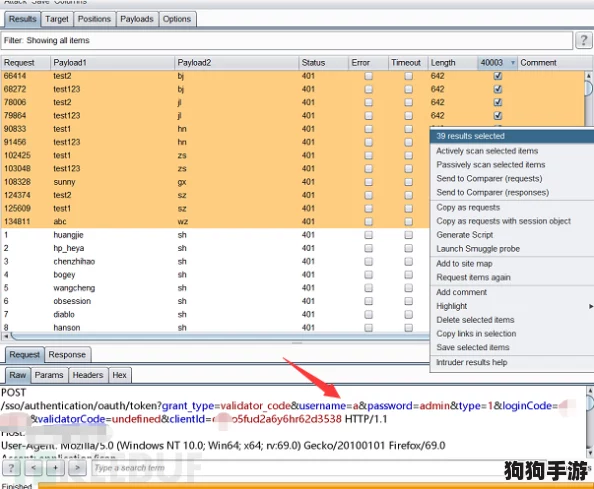Select Send to Comparer (responses)
594x489 pixels.
point(492,192)
